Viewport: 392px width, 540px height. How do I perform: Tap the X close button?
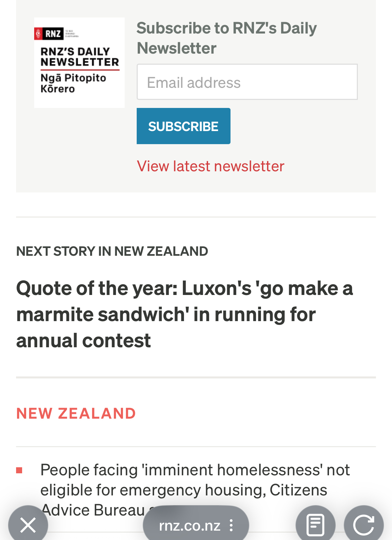pos(28,525)
